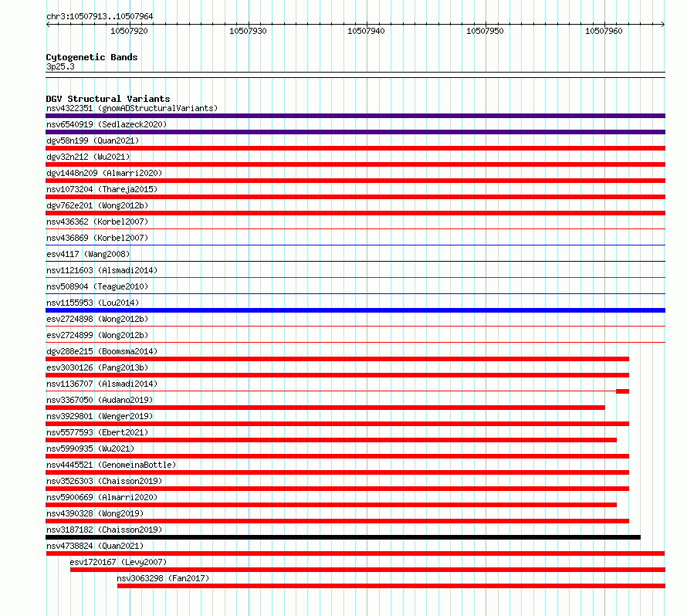Open nsv3187182 (Chaisson2019) label

[104, 530]
